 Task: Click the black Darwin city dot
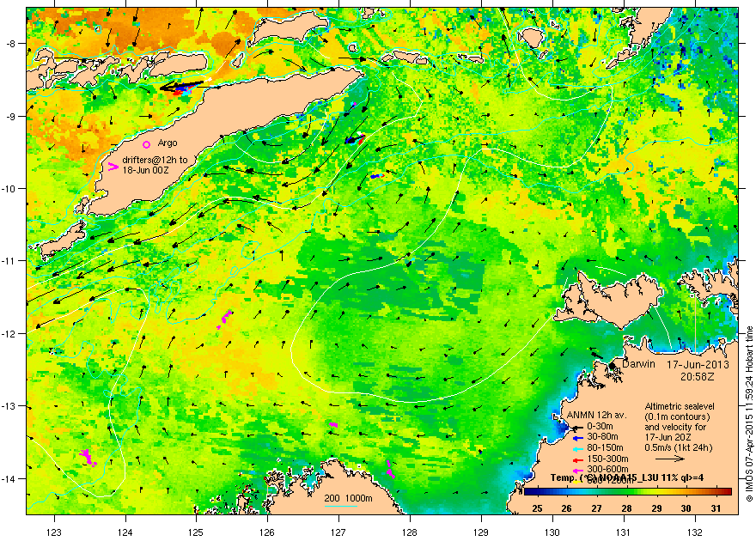click(612, 366)
